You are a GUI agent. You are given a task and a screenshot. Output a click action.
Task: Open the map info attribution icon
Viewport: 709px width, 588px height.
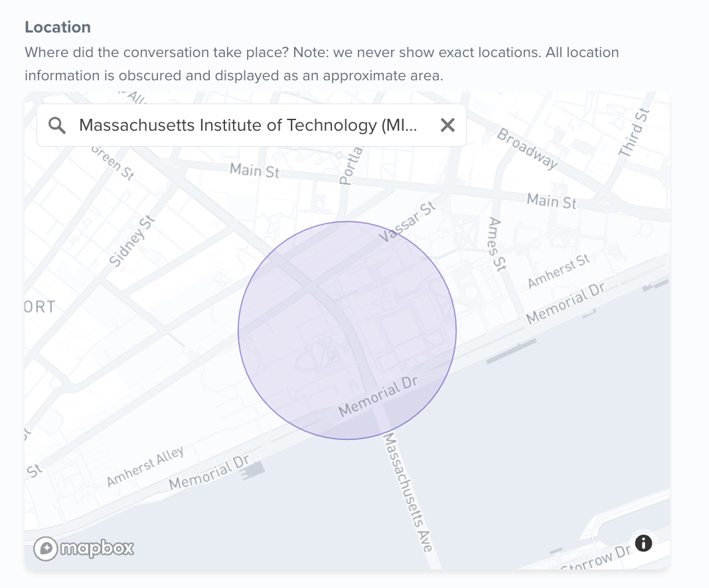click(x=643, y=543)
